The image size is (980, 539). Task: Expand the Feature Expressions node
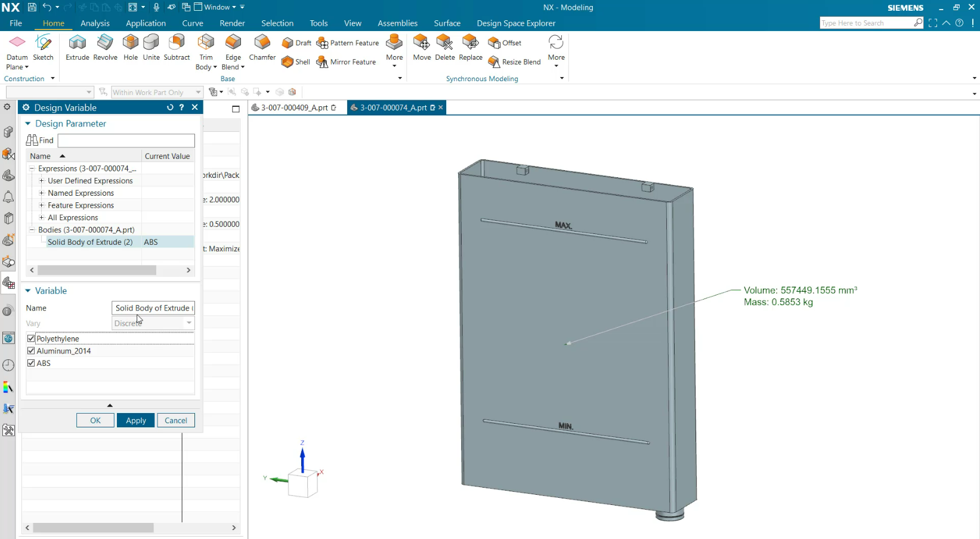[42, 205]
